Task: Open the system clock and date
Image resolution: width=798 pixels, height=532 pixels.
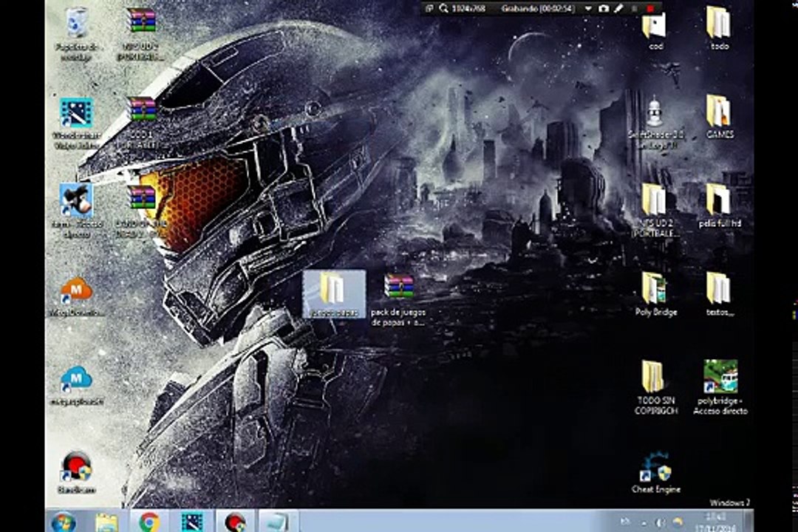Action: (715, 522)
